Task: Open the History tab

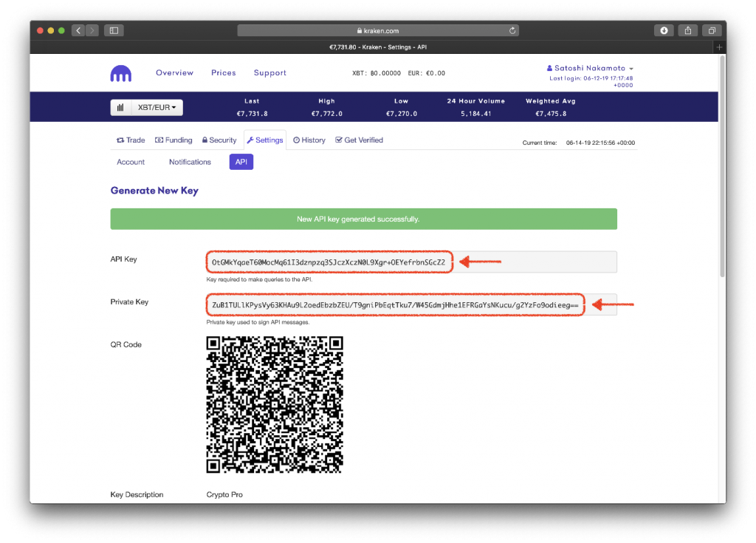Action: coord(309,140)
